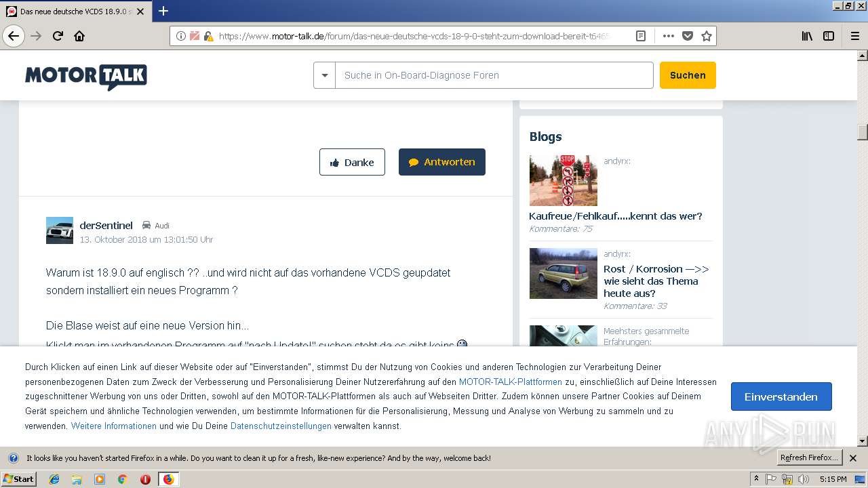Screen dimensions: 868x488
Task: Open the Windows Start menu
Action: point(19,479)
